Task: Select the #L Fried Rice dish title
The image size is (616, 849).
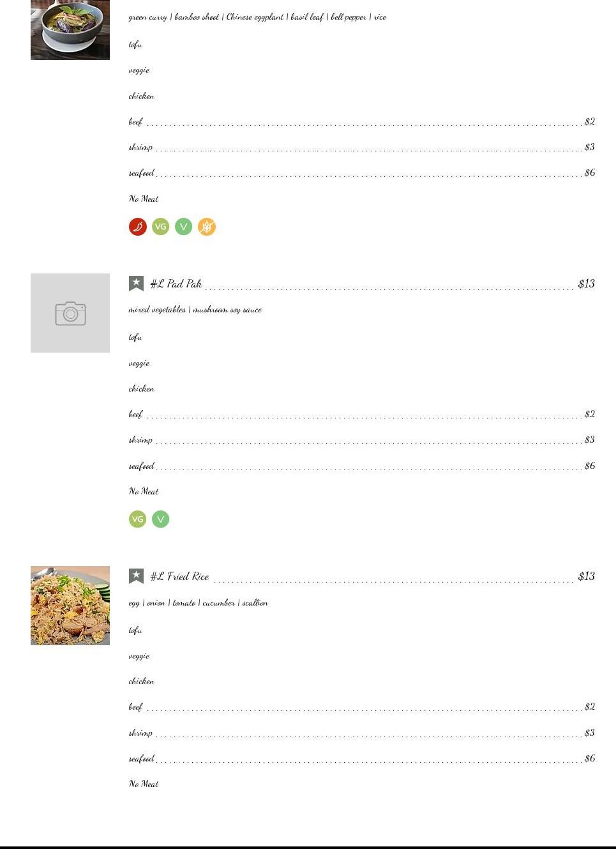Action: tap(179, 576)
